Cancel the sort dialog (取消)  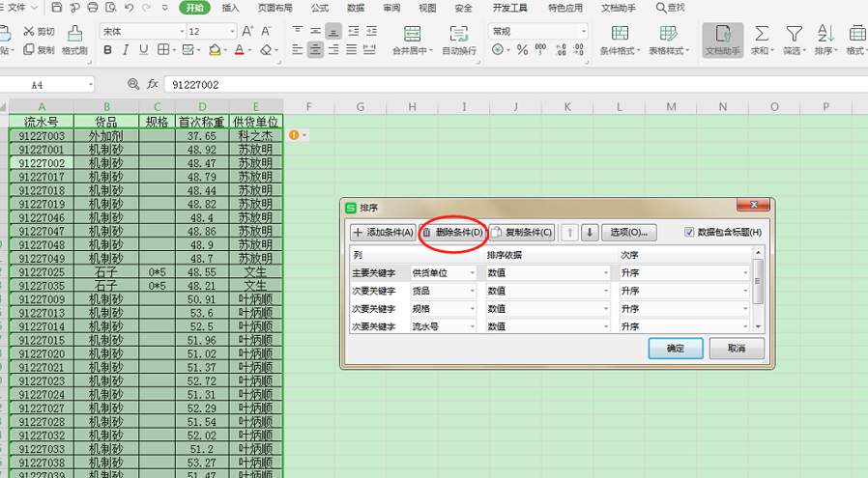(737, 349)
